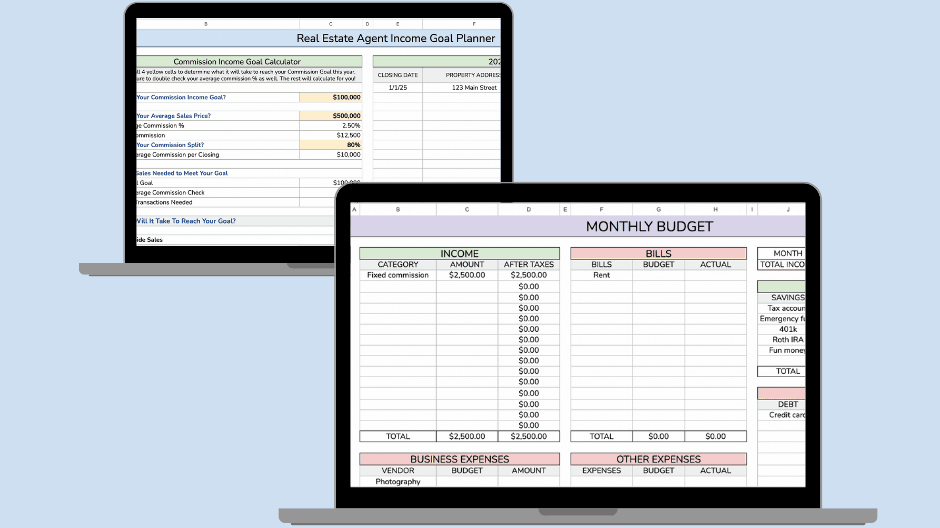Click the DEBT header cell
The height and width of the screenshot is (528, 940).
click(x=782, y=405)
